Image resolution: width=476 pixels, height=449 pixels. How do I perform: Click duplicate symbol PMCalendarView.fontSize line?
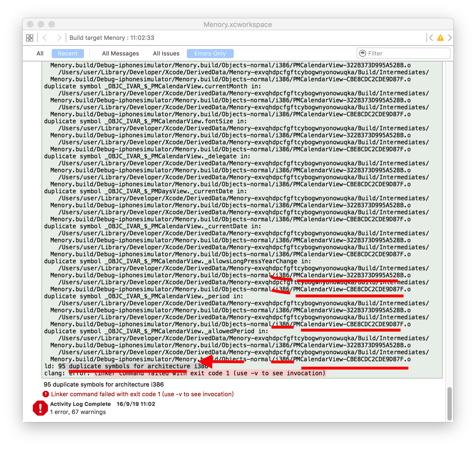[x=145, y=121]
